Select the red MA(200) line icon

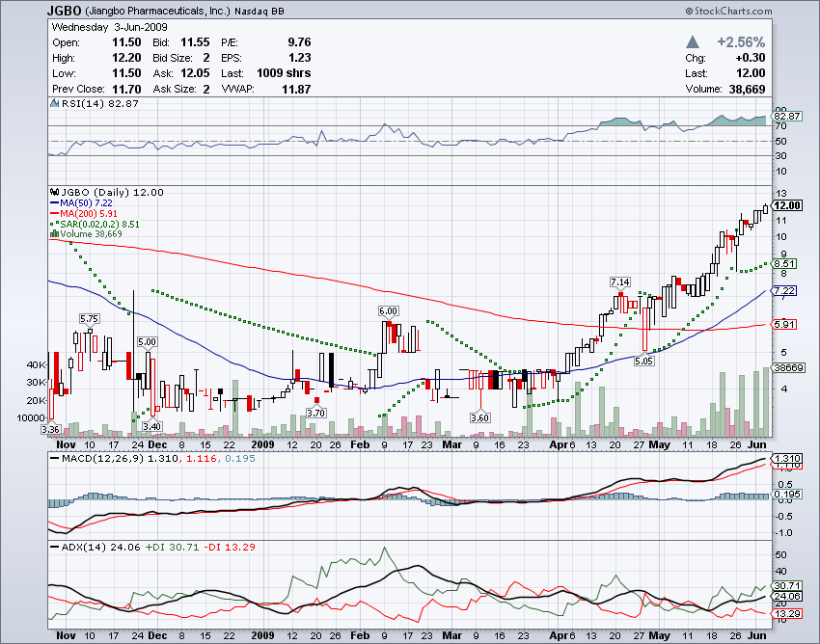coord(55,213)
